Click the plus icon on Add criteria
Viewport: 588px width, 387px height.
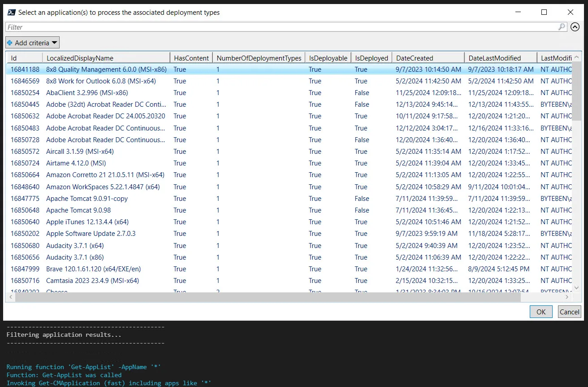point(10,43)
